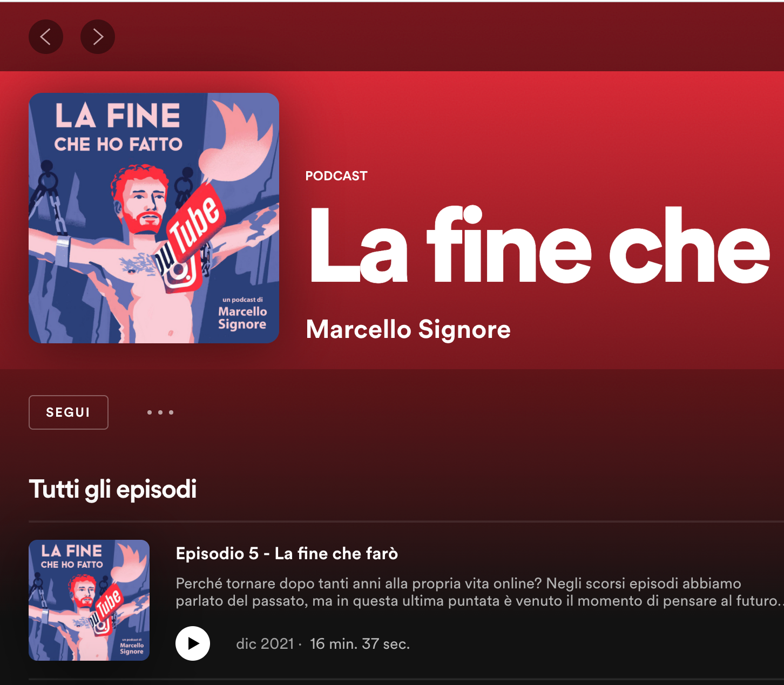Go forward with the right arrow
This screenshot has height=685, width=784.
tap(98, 37)
